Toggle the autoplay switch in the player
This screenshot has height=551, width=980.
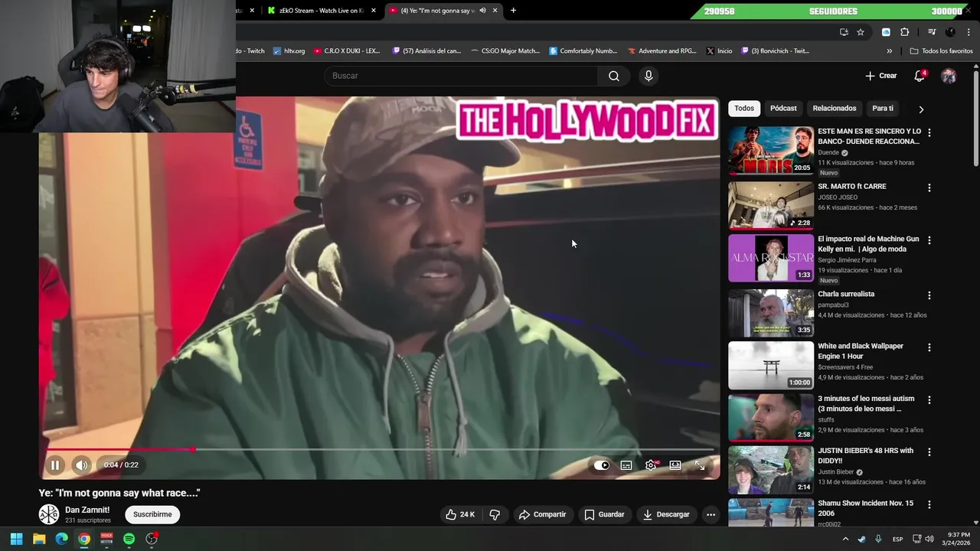pos(602,465)
